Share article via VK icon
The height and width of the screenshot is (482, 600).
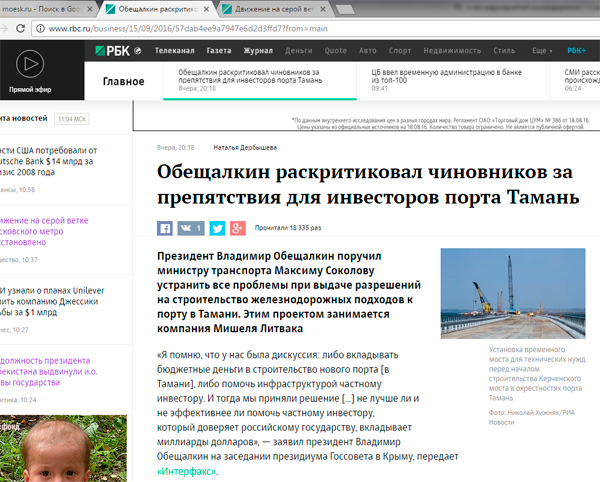[x=191, y=228]
